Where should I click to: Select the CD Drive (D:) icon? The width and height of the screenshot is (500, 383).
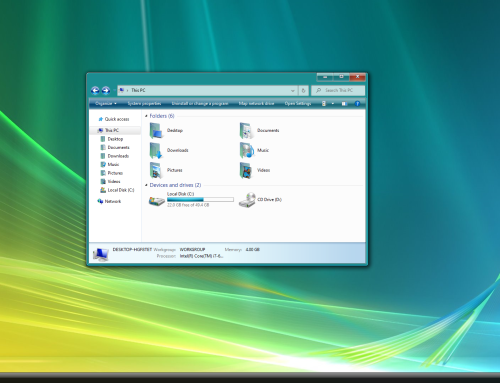click(x=247, y=200)
